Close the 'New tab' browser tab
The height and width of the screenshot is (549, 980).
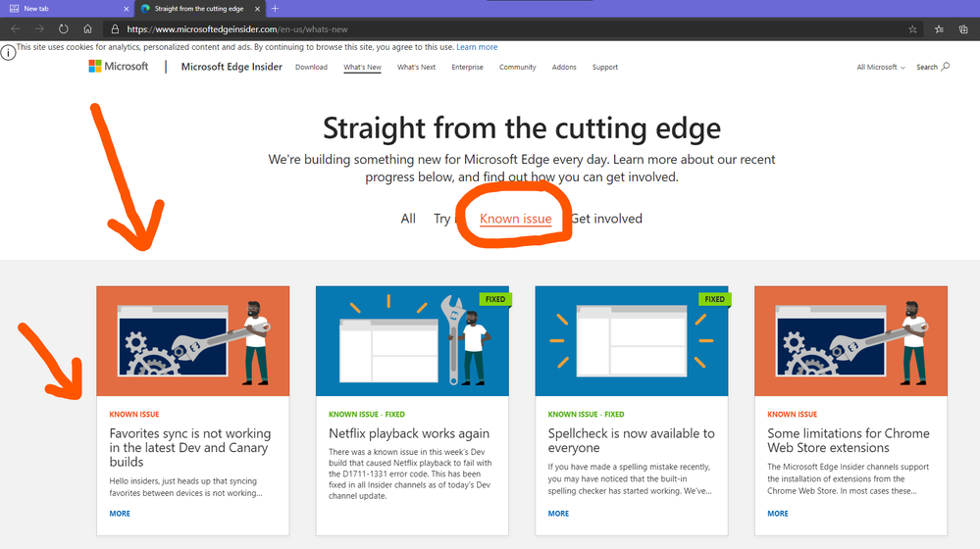pyautogui.click(x=127, y=9)
